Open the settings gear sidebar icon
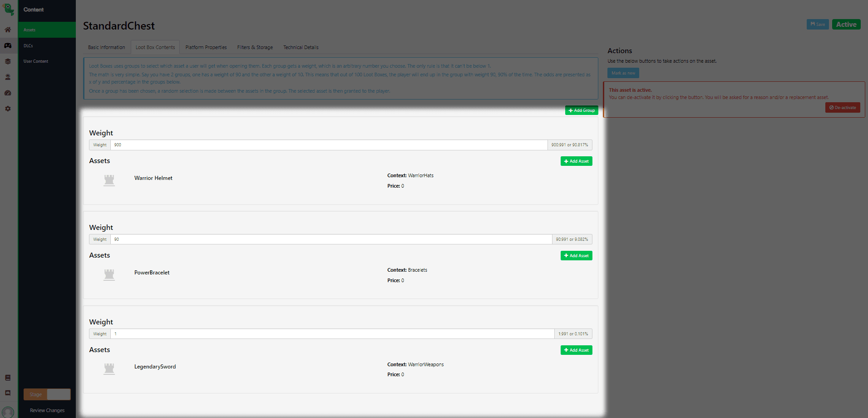Image resolution: width=868 pixels, height=418 pixels. coord(8,109)
